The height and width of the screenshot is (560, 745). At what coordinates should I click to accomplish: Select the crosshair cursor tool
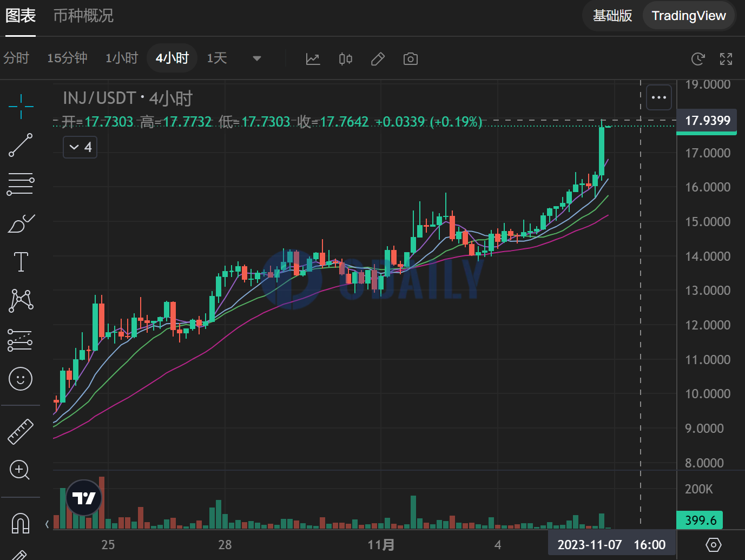click(x=20, y=106)
